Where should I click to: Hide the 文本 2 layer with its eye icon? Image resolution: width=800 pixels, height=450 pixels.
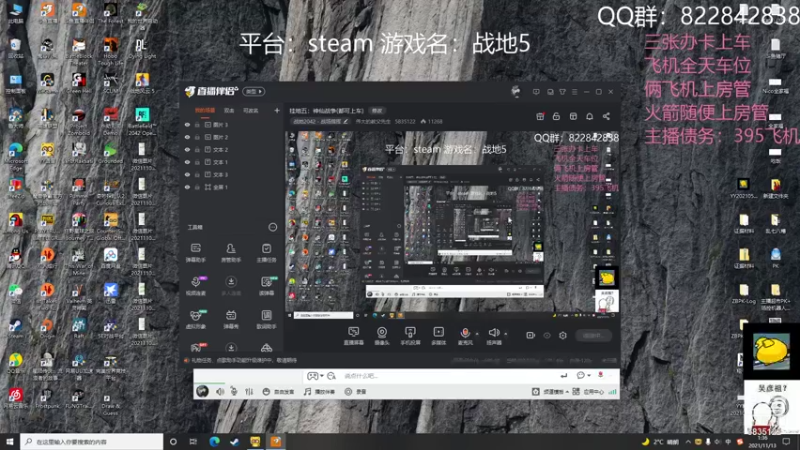[x=187, y=149]
